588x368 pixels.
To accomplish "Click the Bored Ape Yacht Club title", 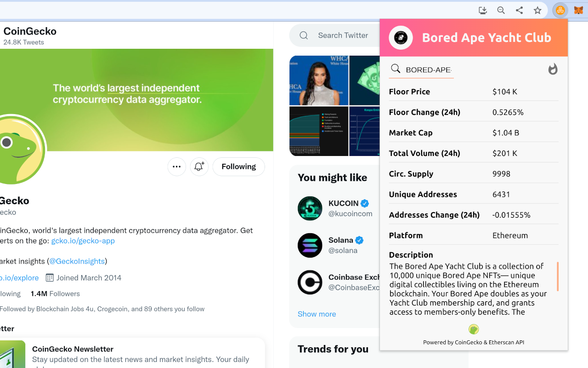I will click(486, 37).
